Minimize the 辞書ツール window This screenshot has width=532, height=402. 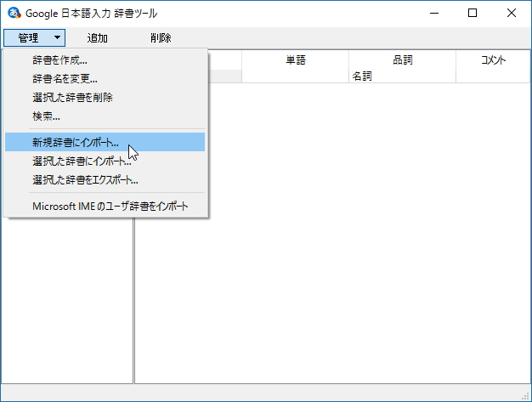tap(434, 13)
